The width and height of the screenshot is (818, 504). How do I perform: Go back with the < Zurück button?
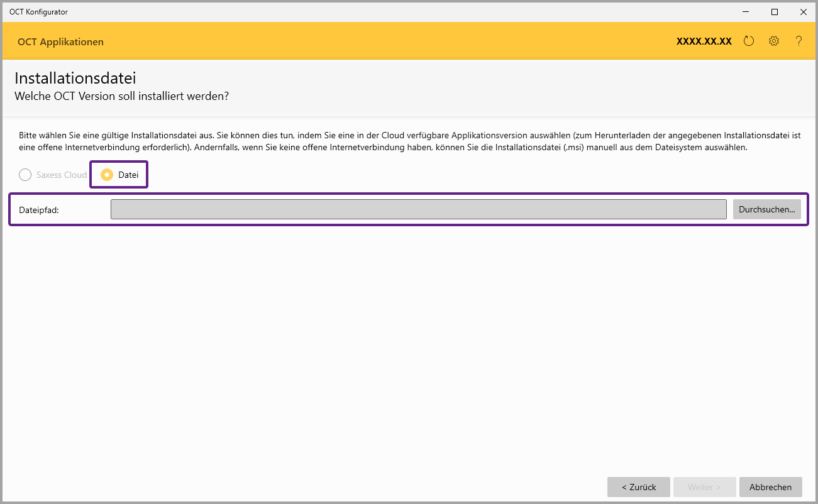pyautogui.click(x=638, y=487)
